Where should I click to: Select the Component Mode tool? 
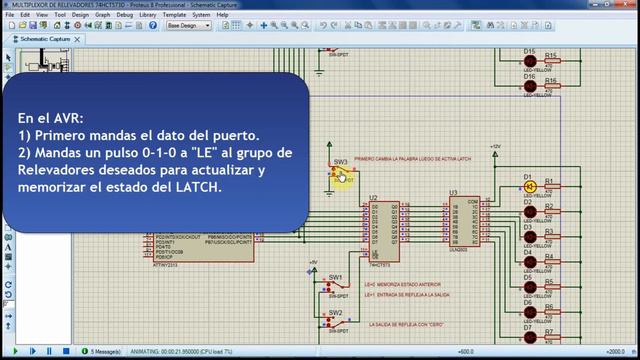click(8, 67)
